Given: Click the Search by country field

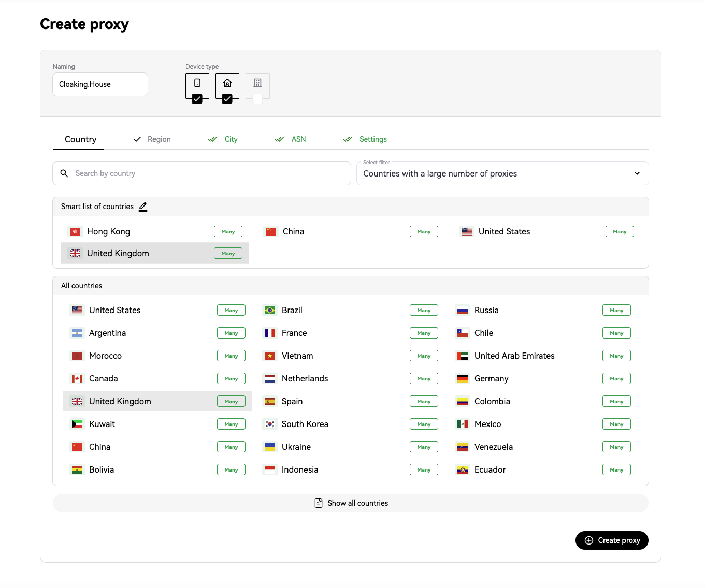Looking at the screenshot, I should 202,173.
